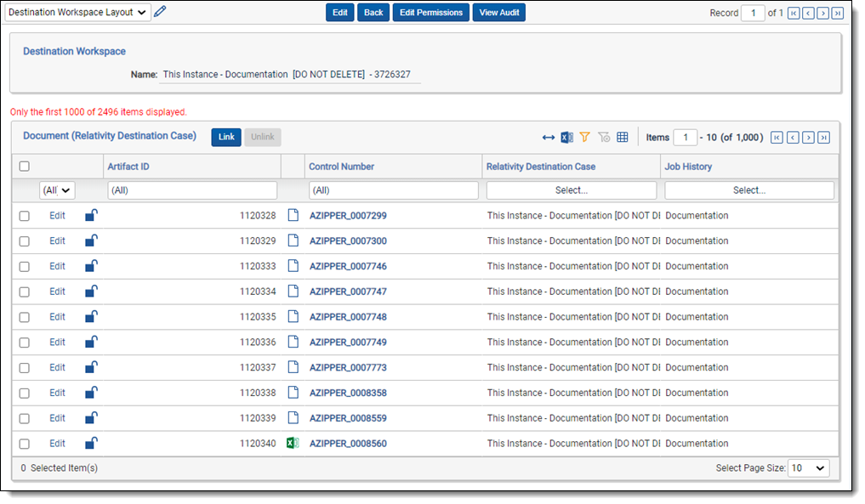Click the clear all filters icon
The height and width of the screenshot is (504, 865).
tap(604, 138)
